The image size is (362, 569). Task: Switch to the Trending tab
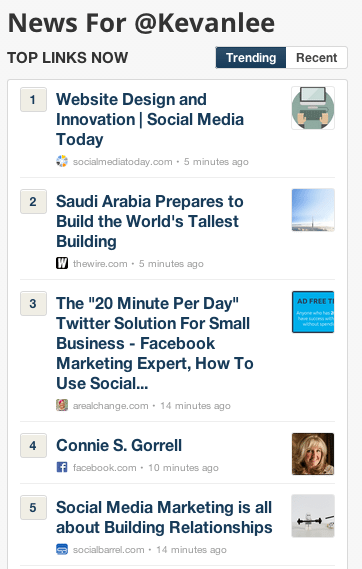(251, 57)
